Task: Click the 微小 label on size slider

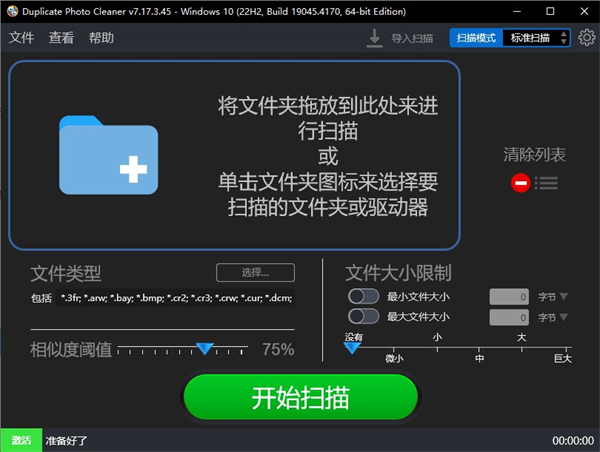Action: tap(394, 358)
